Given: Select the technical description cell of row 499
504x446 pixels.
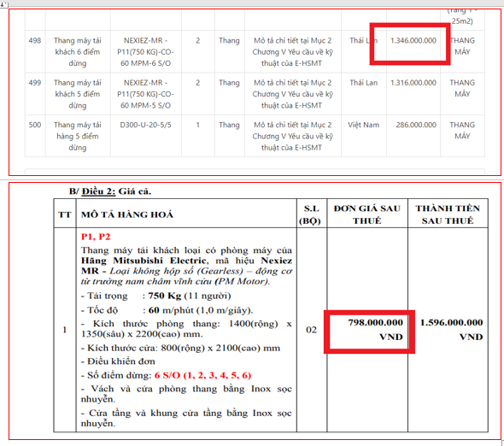Looking at the screenshot, I should (292, 94).
